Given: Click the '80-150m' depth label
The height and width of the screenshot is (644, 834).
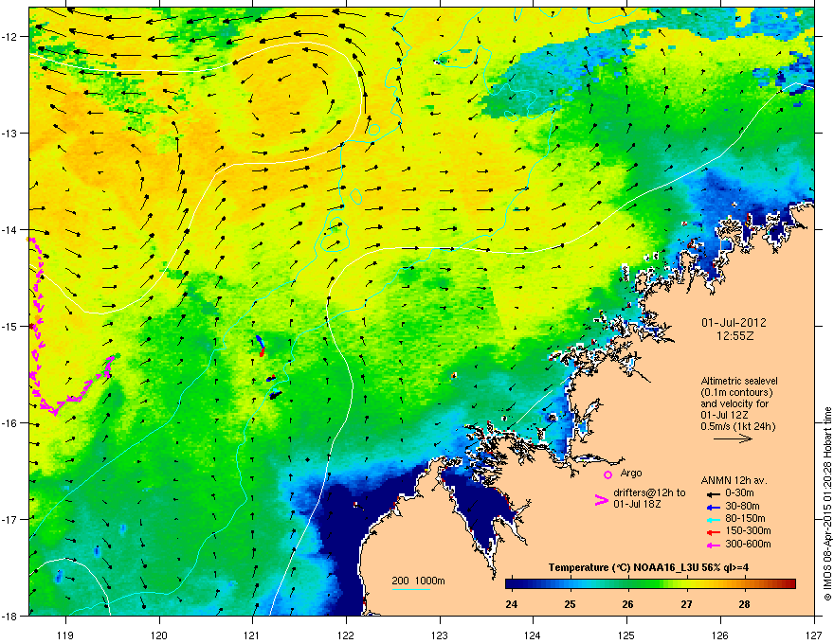Looking at the screenshot, I should (745, 518).
